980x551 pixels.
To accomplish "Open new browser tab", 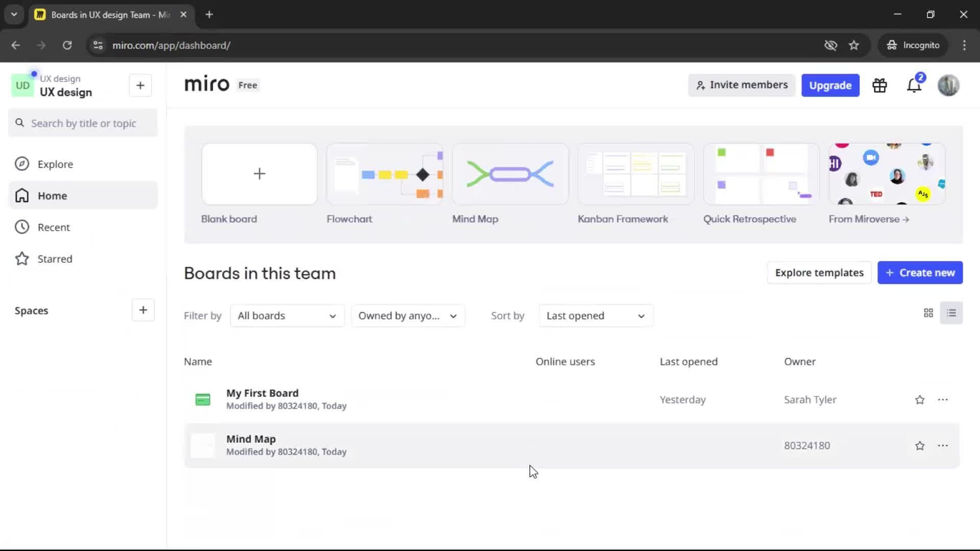I will click(209, 15).
